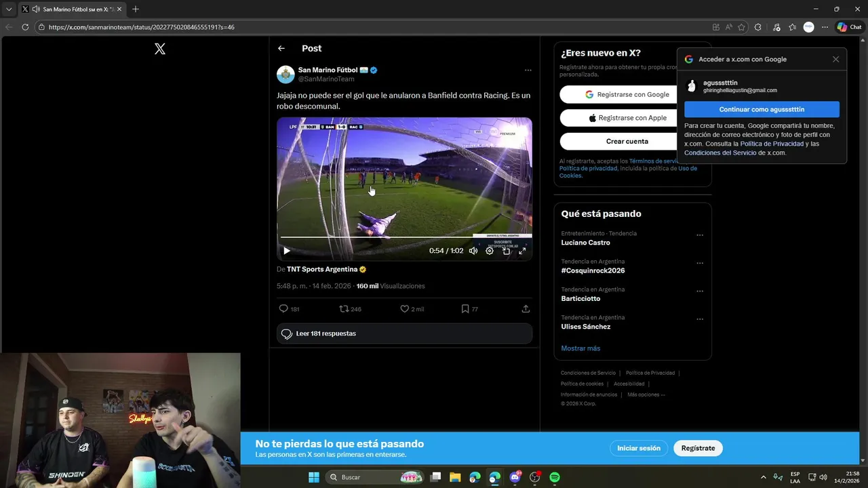Seek on the video progress bar
The height and width of the screenshot is (488, 868).
[x=404, y=237]
